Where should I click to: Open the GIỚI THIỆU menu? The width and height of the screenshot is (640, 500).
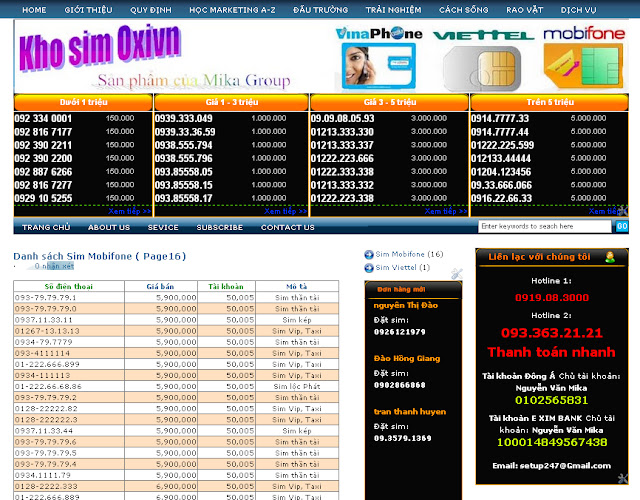pyautogui.click(x=88, y=10)
